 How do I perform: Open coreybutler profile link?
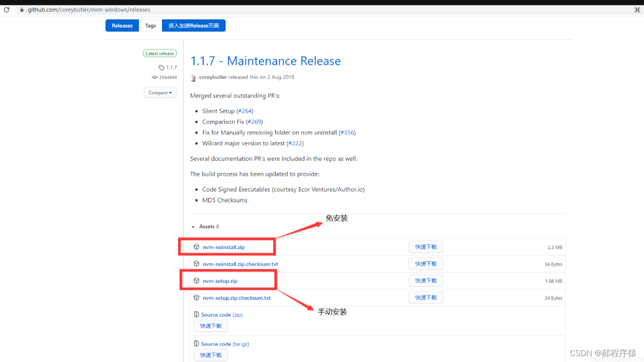pos(213,77)
